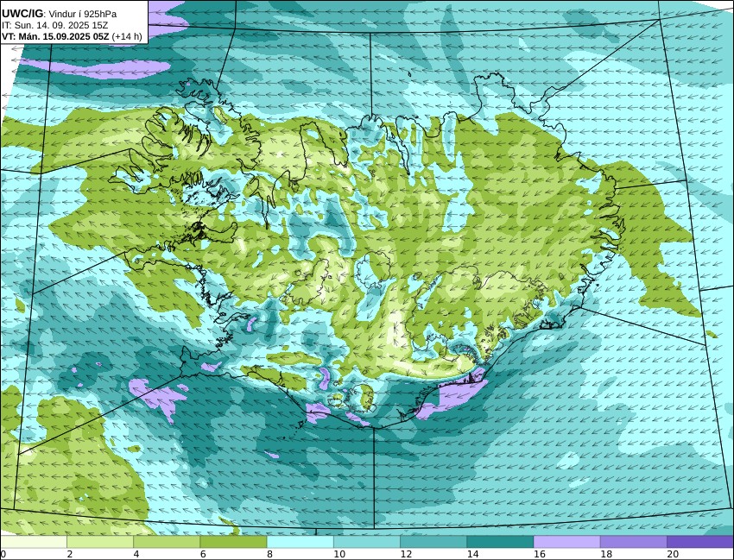Click the legend tick label 0
This screenshot has height=560, width=734.
pos(3,554)
